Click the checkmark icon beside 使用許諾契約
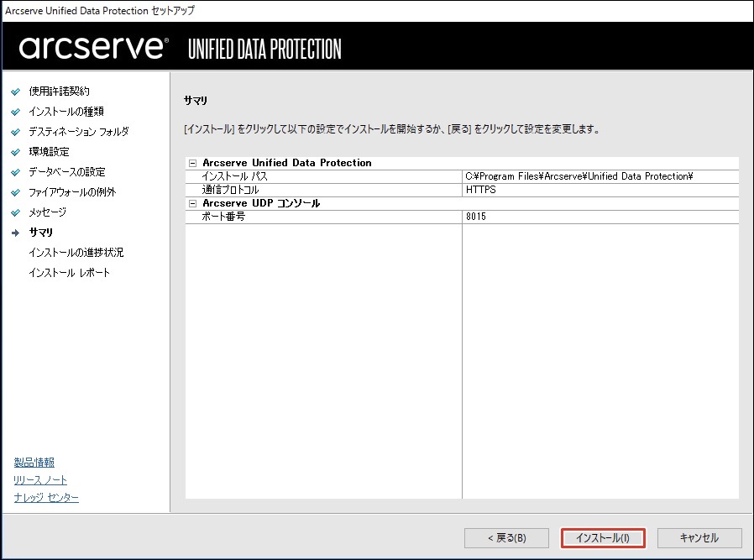754x560 pixels. point(16,92)
